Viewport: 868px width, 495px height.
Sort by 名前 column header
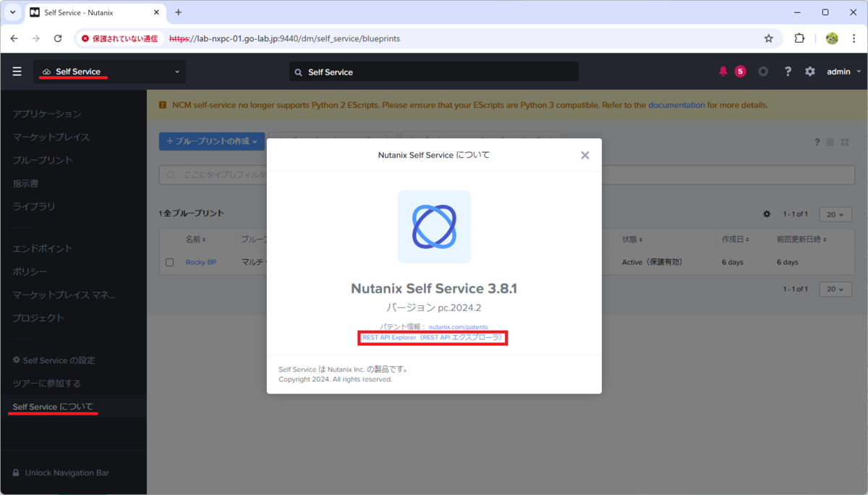click(195, 240)
